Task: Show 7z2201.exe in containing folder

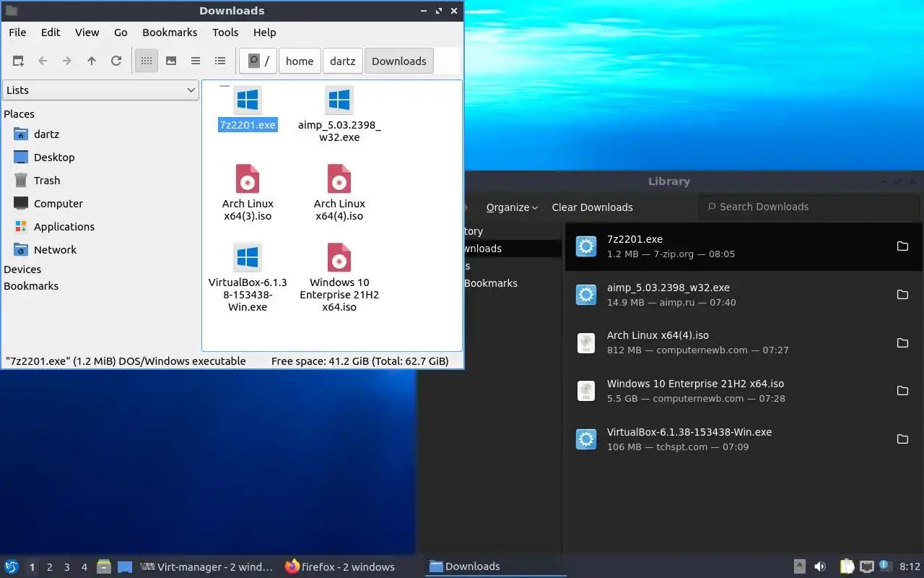Action: point(902,246)
